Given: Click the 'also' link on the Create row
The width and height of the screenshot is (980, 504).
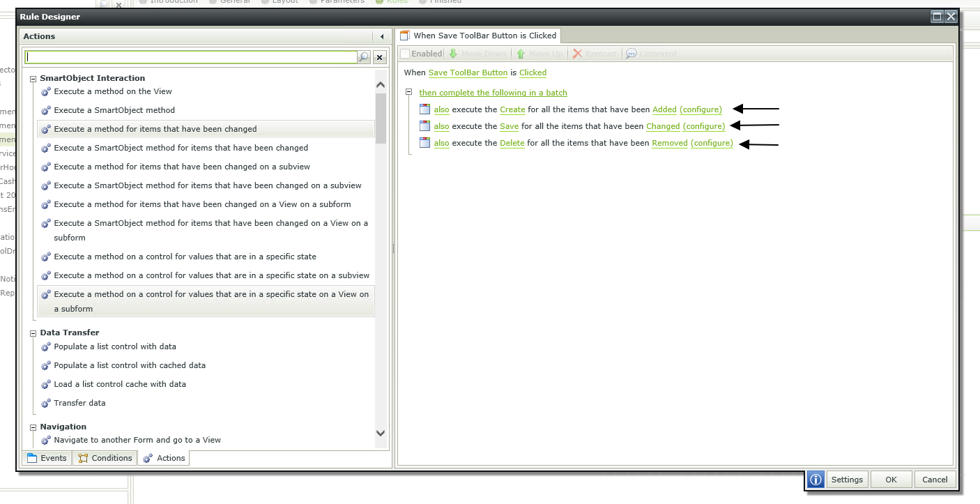Looking at the screenshot, I should (x=441, y=109).
